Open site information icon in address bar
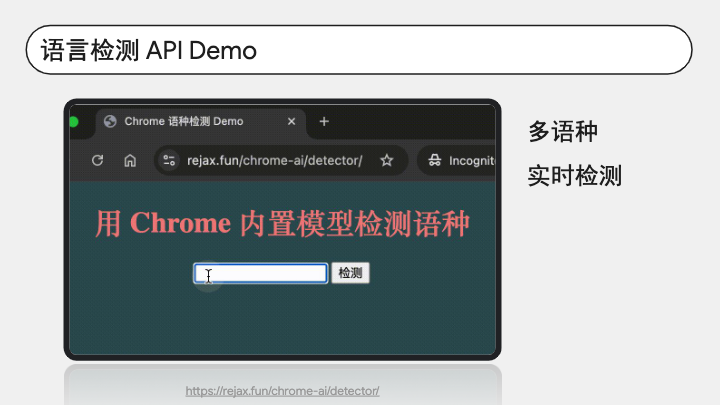 coord(169,160)
